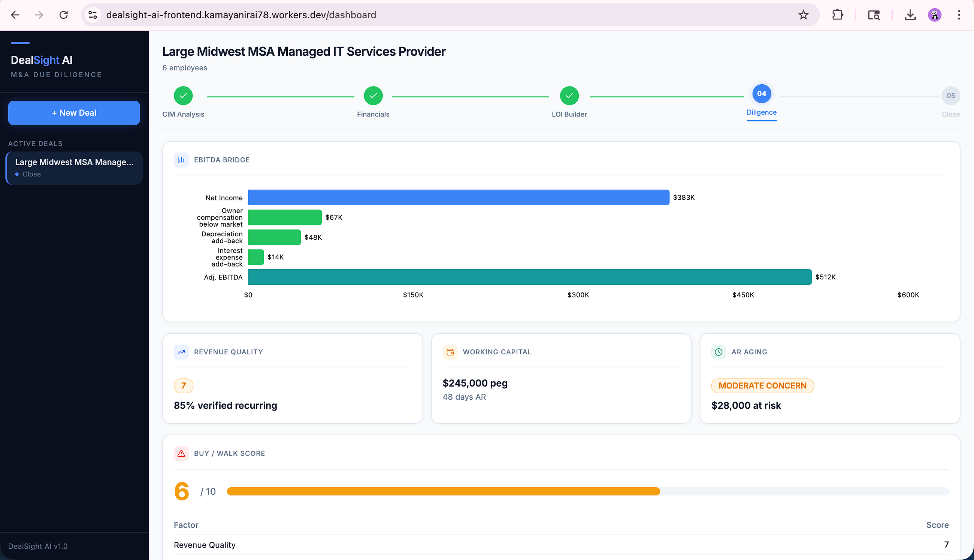
Task: Click the '$300K' axis label
Action: pos(578,295)
